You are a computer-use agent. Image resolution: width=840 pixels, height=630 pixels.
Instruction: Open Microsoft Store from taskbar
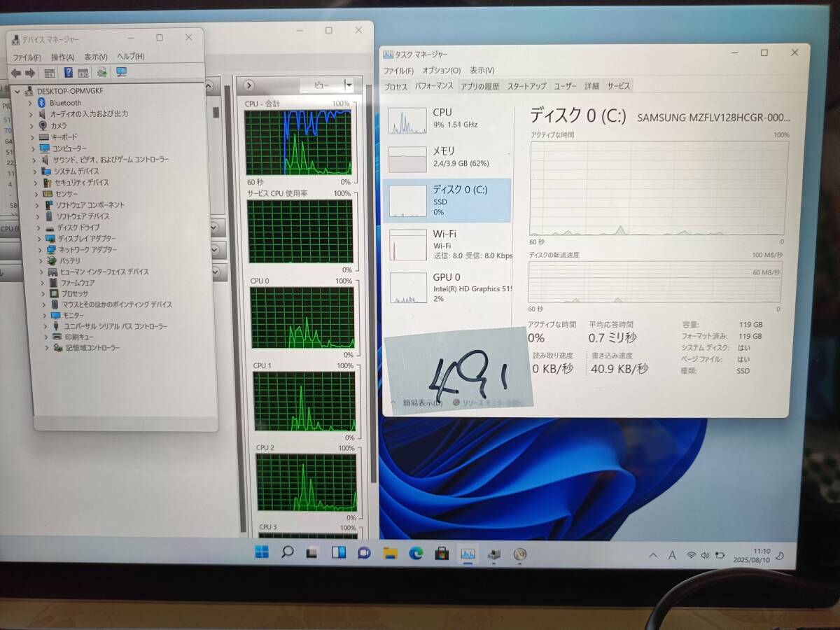coord(441,554)
